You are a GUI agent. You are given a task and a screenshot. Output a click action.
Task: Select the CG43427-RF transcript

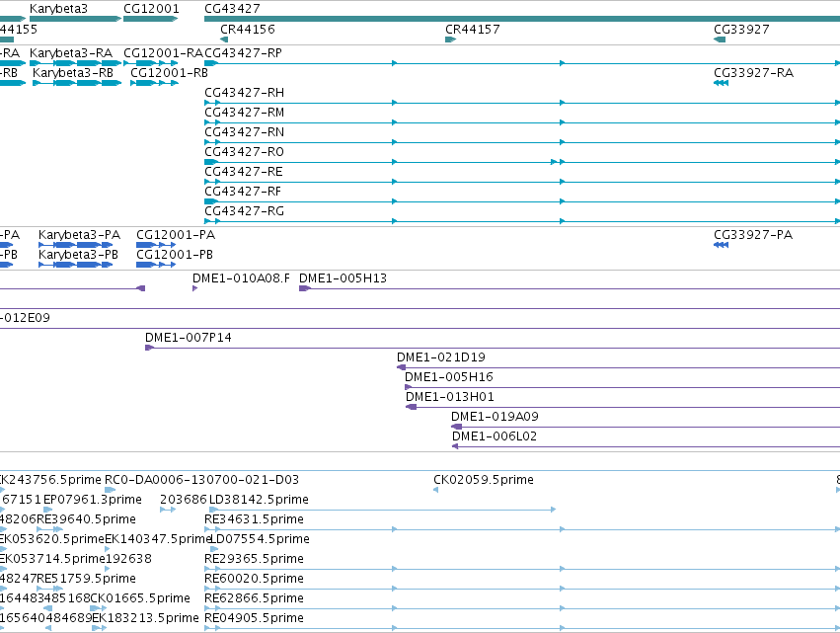pyautogui.click(x=522, y=201)
